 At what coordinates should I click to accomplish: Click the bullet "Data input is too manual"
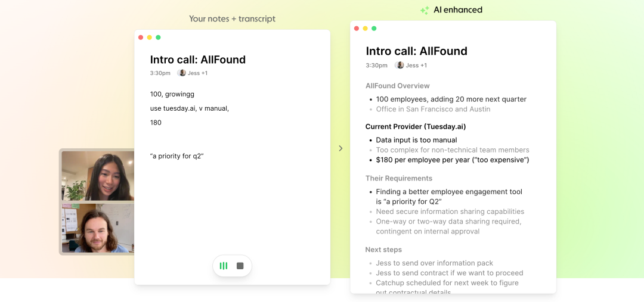416,140
